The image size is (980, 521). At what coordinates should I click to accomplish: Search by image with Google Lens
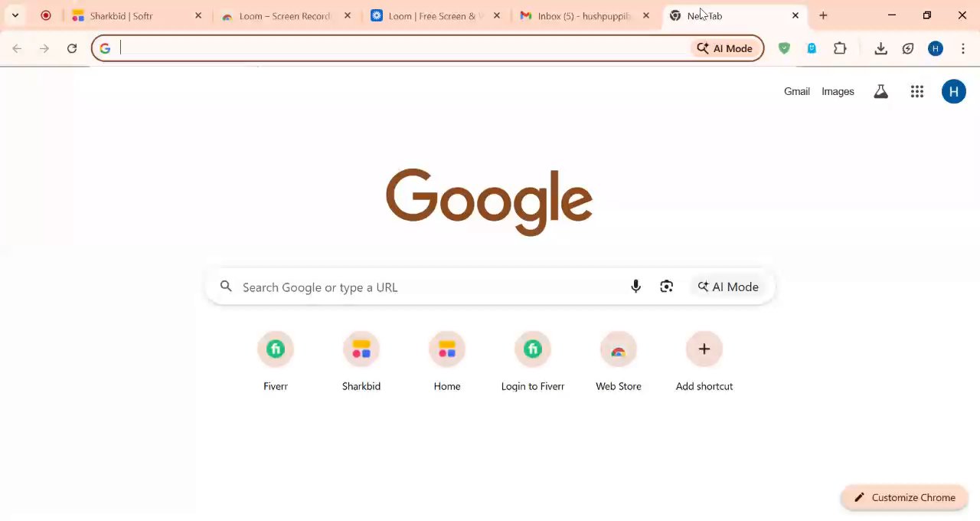click(667, 287)
